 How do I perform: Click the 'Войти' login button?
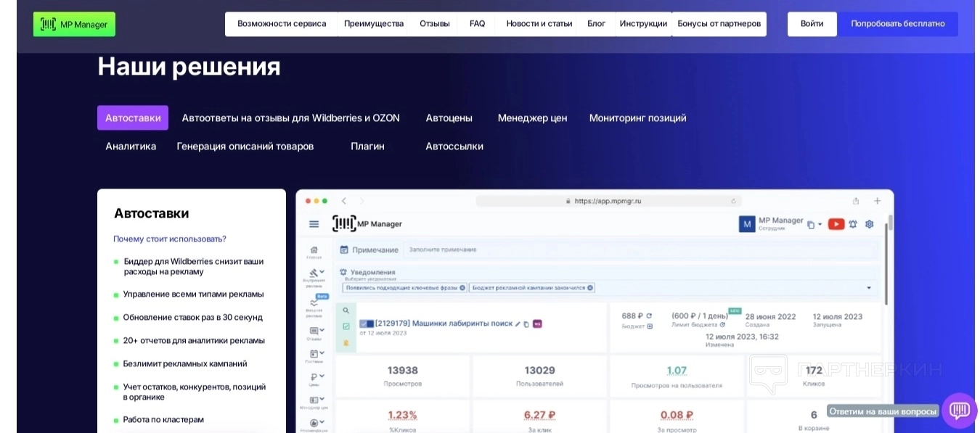(812, 24)
